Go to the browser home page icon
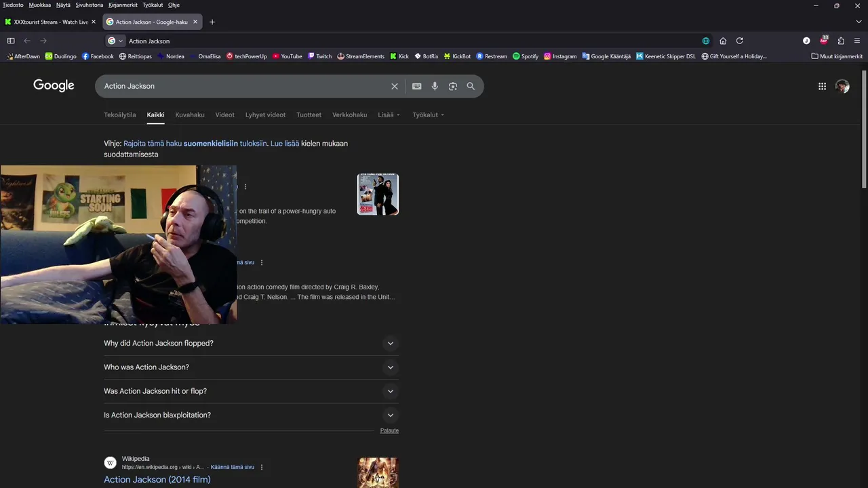The width and height of the screenshot is (868, 488). (723, 41)
